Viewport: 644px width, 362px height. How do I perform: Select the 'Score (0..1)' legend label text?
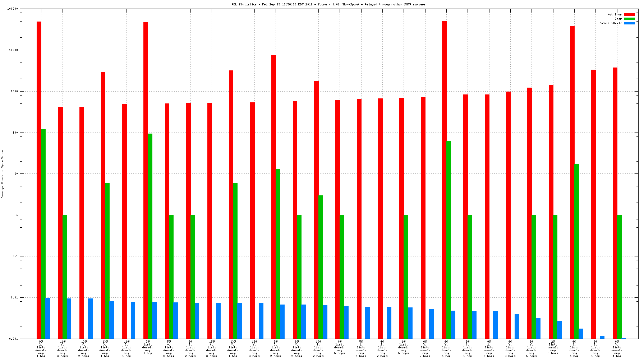tap(611, 23)
